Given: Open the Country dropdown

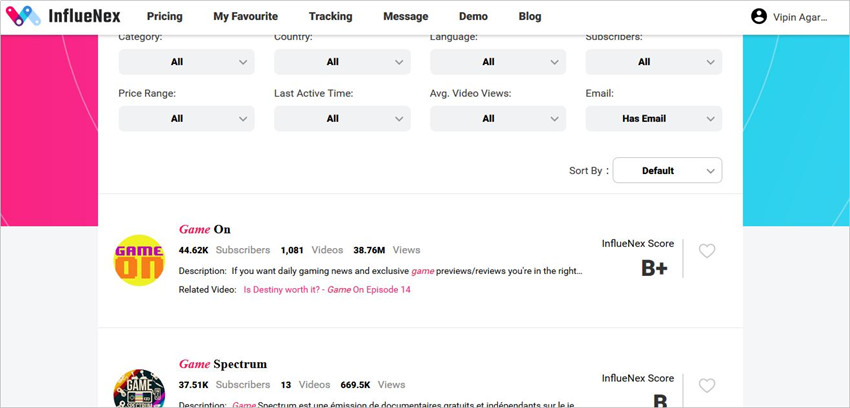Looking at the screenshot, I should [342, 62].
